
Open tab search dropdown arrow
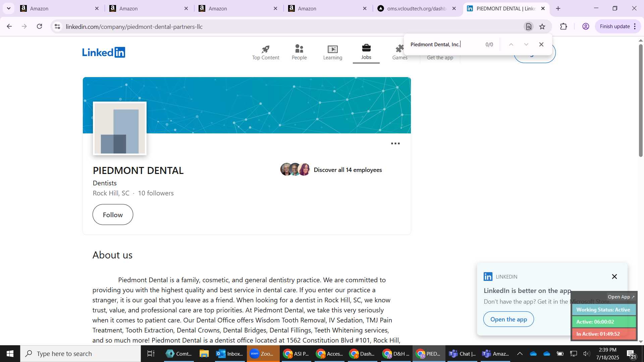(8, 8)
